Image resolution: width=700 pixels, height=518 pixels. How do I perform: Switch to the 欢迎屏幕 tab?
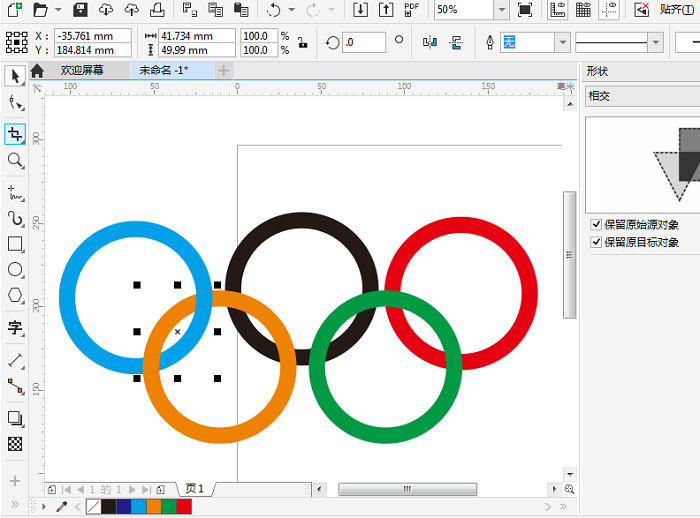(81, 71)
